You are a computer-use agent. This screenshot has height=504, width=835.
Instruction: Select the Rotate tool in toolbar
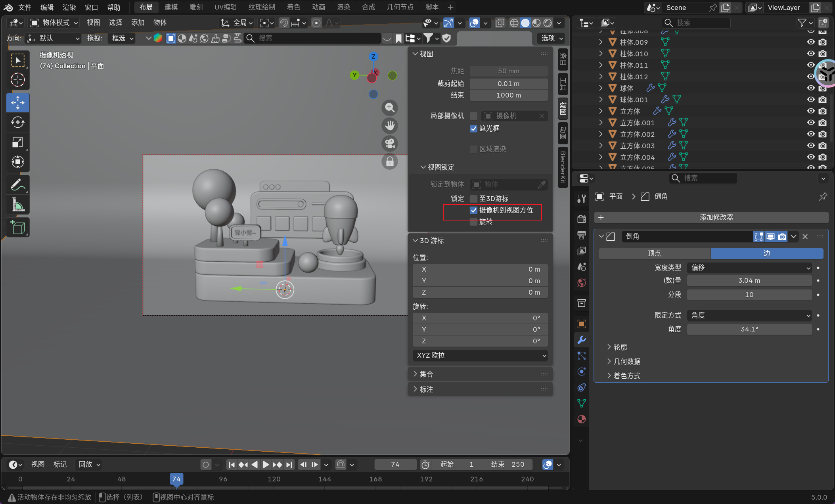18,122
